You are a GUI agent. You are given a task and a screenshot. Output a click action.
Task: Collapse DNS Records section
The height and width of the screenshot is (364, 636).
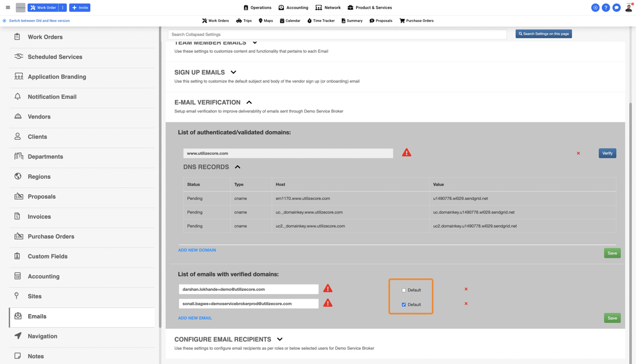coord(238,167)
